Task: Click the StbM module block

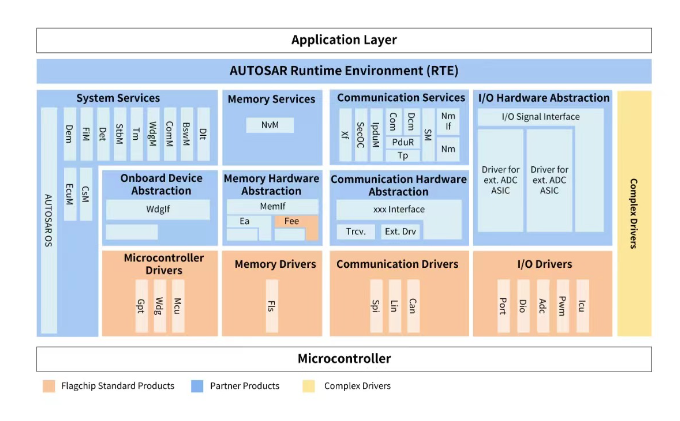Action: point(120,134)
